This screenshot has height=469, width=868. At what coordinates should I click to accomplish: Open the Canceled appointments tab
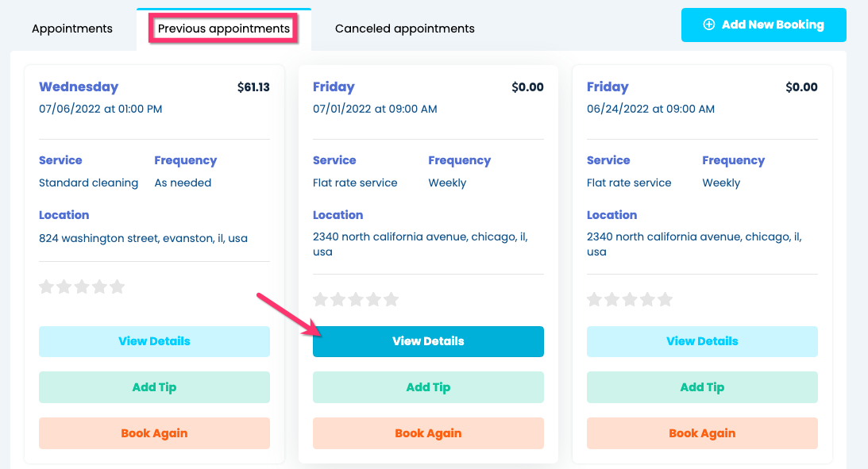point(404,29)
